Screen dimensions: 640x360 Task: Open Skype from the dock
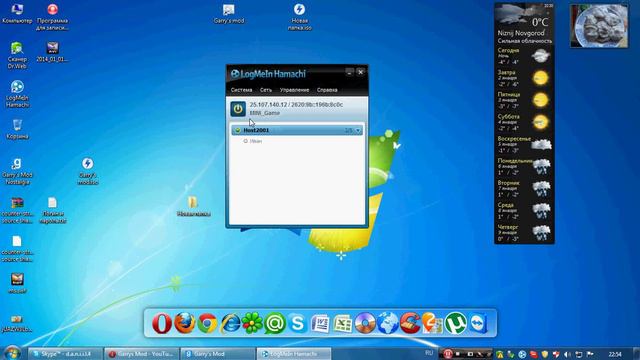tap(297, 324)
